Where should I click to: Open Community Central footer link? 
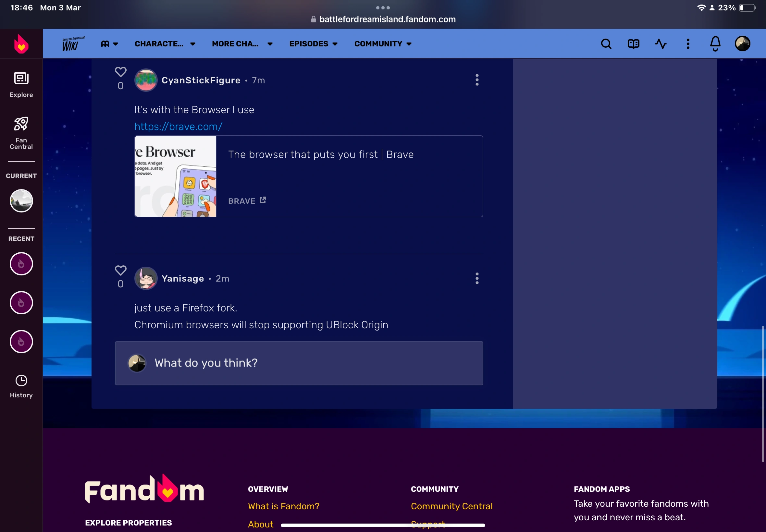[x=451, y=506]
